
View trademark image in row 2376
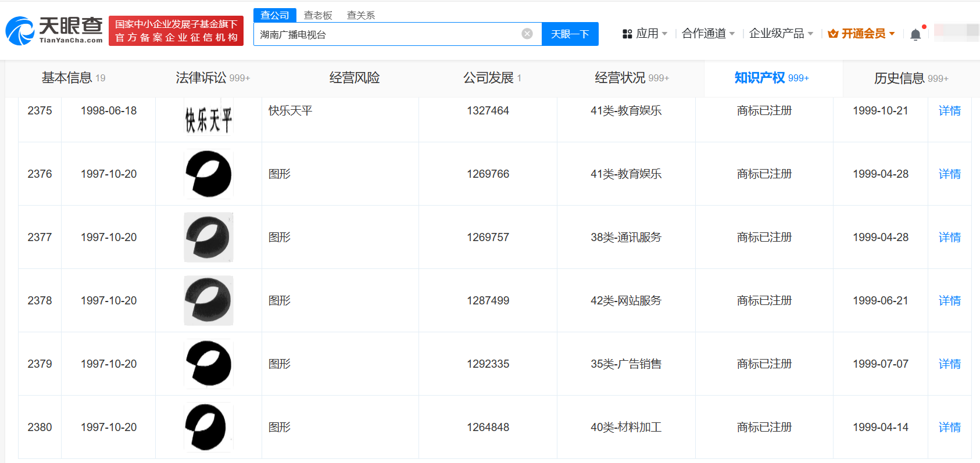(209, 174)
